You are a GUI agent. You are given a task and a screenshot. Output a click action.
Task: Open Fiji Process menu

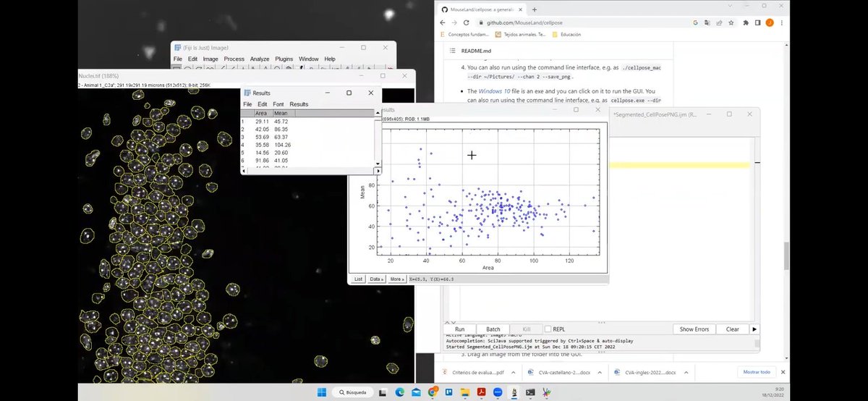234,59
